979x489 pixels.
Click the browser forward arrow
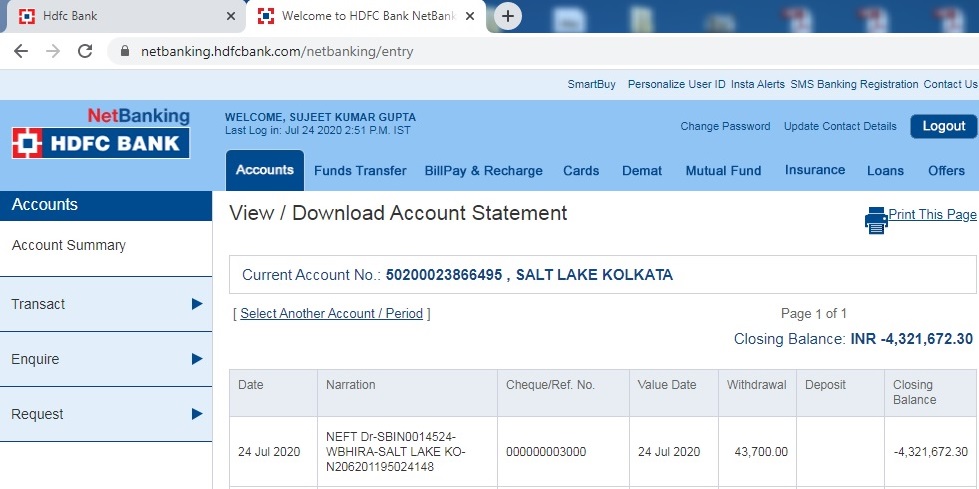[x=53, y=51]
